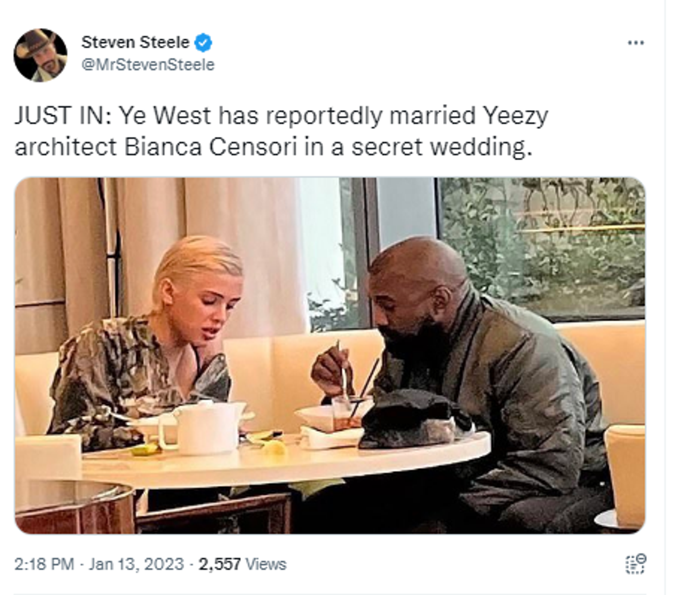
Task: Click the Jan 13, 2023 date
Action: click(136, 564)
